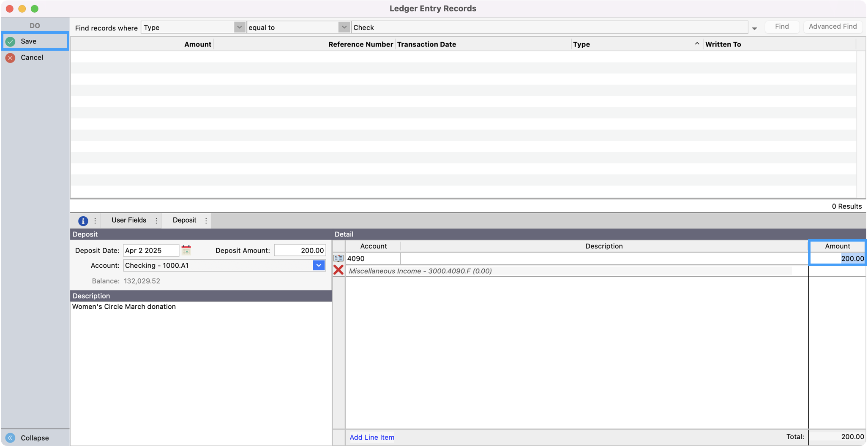The image size is (868, 446).
Task: Open the Deposit Date calendar picker
Action: point(186,250)
